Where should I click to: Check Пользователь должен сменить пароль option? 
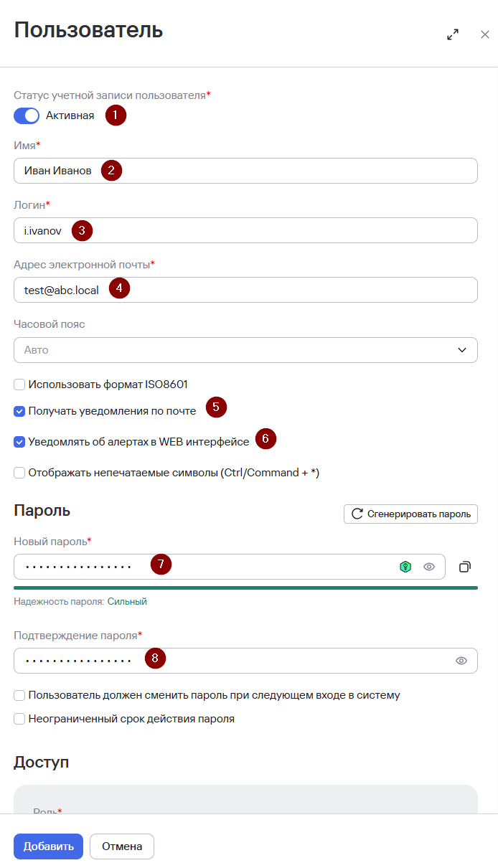click(x=19, y=695)
